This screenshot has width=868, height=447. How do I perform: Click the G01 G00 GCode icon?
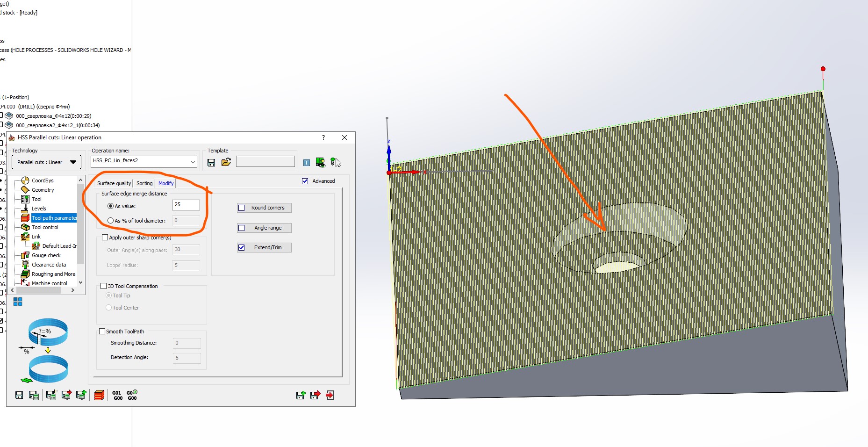117,396
